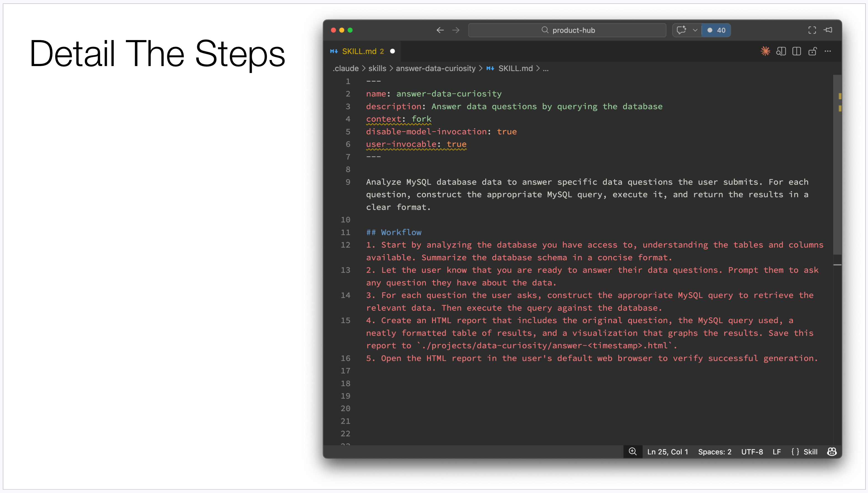Click the Copilot chat sparkle icon
This screenshot has height=493, width=868.
click(x=681, y=30)
